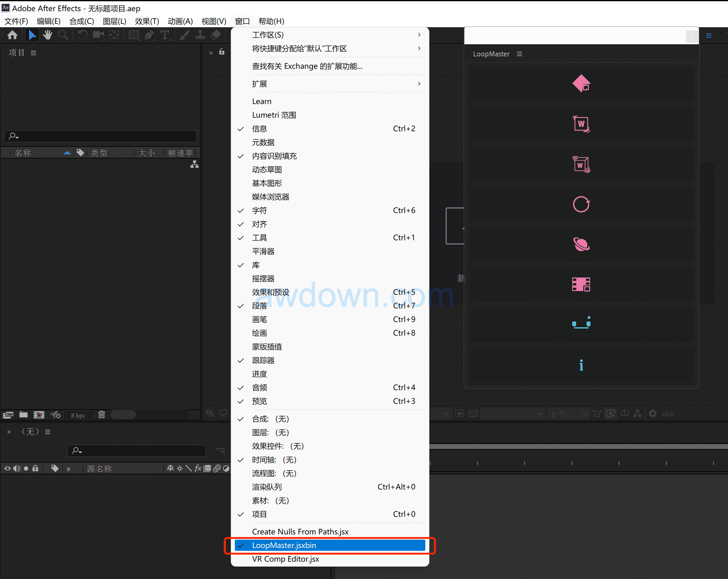The height and width of the screenshot is (579, 728).
Task: Click the blue info icon in LoopMaster
Action: [x=581, y=365]
